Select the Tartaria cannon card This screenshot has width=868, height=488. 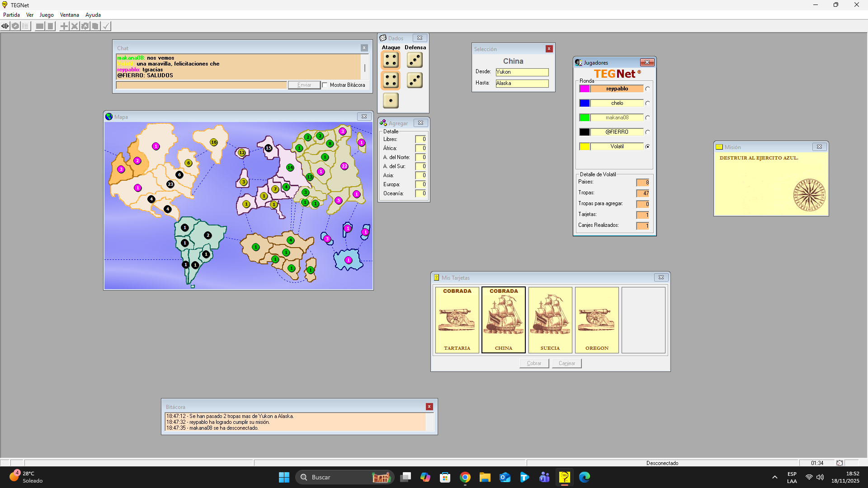457,320
